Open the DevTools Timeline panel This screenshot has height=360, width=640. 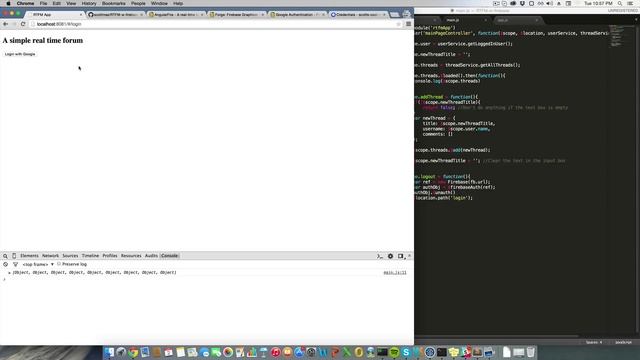point(90,256)
